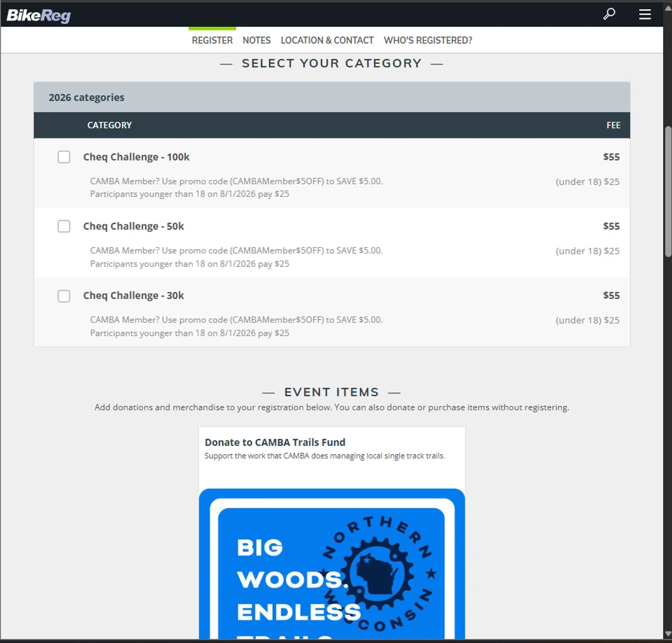Click the scrollbar up arrow
Image resolution: width=672 pixels, height=643 pixels.
[x=668, y=8]
